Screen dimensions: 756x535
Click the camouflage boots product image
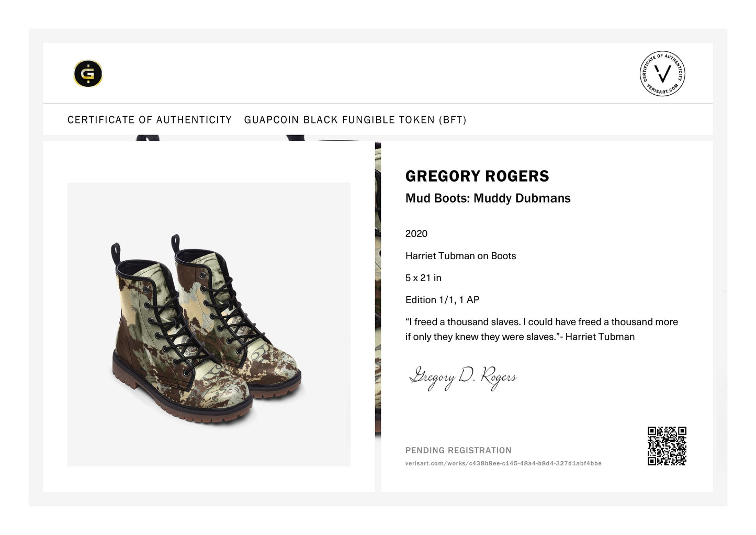(x=209, y=324)
